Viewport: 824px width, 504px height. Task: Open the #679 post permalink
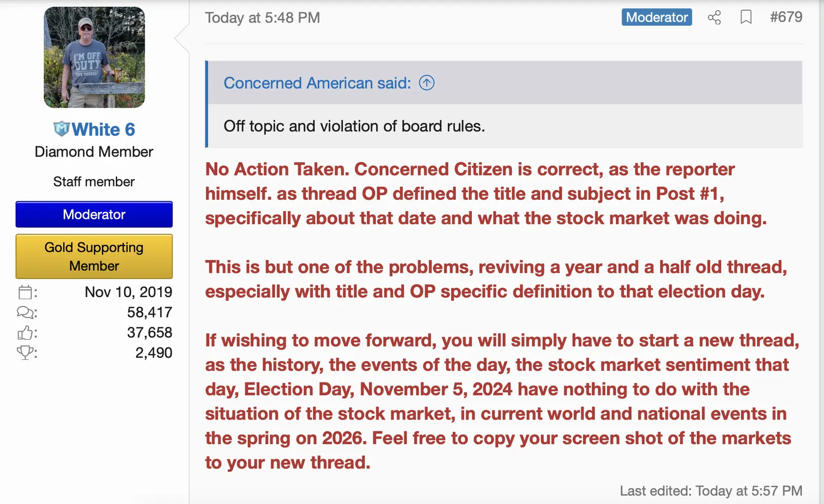click(787, 17)
